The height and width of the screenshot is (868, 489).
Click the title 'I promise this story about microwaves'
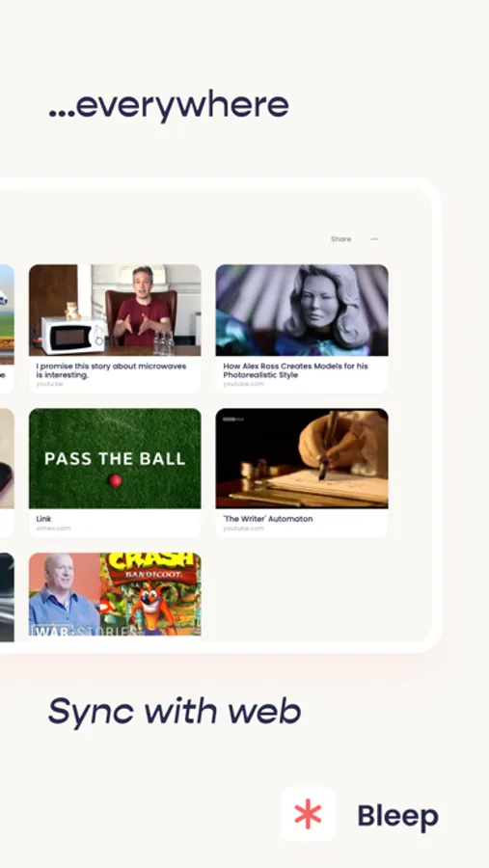111,370
